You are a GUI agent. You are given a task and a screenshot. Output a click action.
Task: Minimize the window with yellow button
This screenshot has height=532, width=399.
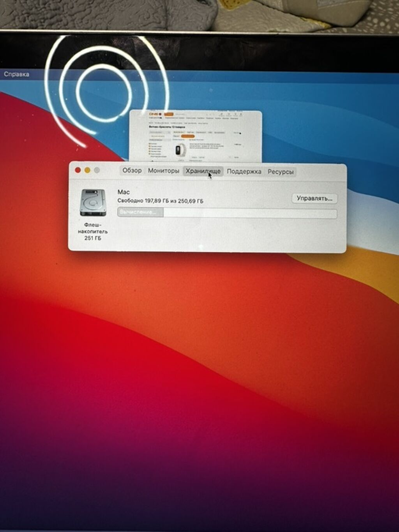tap(87, 170)
